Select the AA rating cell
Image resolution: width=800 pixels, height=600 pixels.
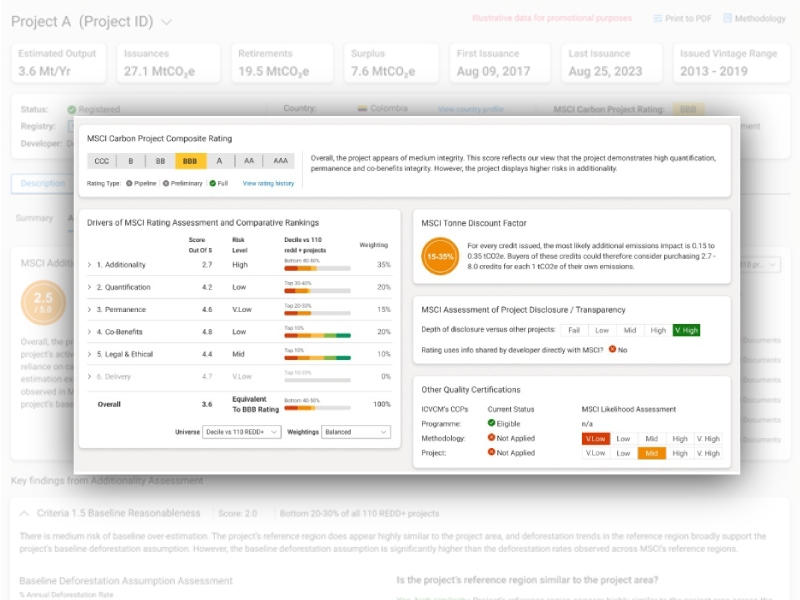(x=249, y=161)
